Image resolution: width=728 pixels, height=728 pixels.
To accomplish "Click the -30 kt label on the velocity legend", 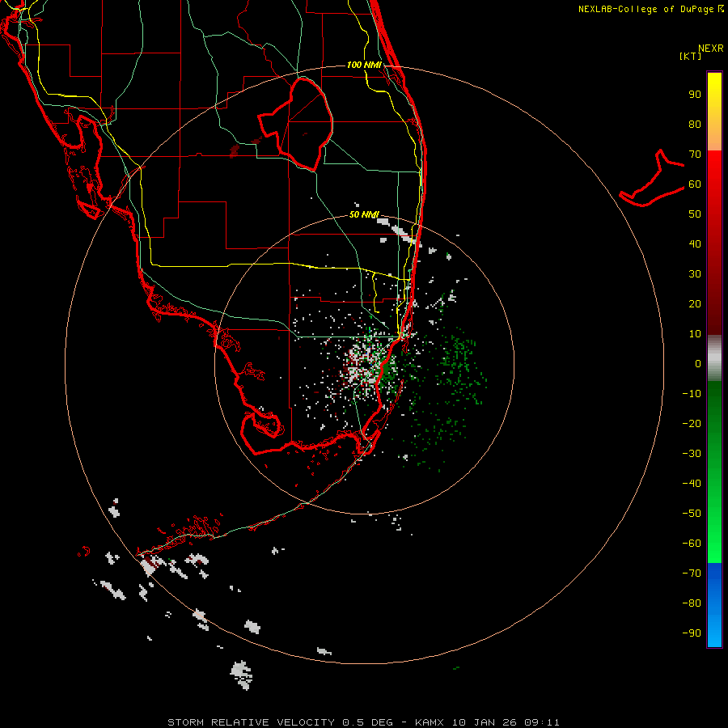I will 692,454.
